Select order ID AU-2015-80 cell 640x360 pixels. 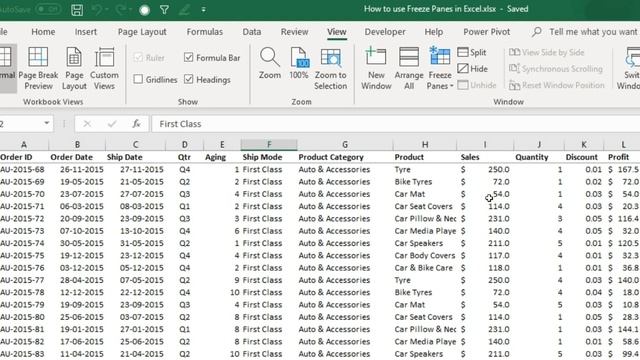tap(24, 317)
